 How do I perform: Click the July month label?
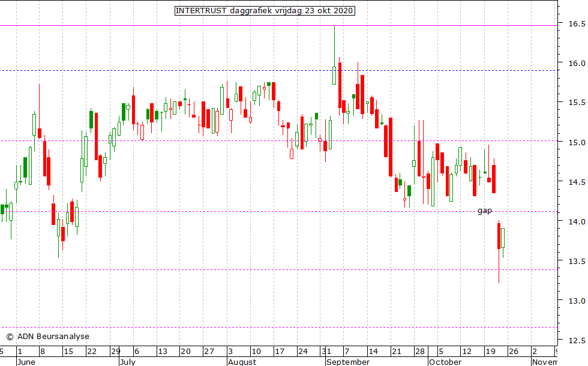coord(127,362)
